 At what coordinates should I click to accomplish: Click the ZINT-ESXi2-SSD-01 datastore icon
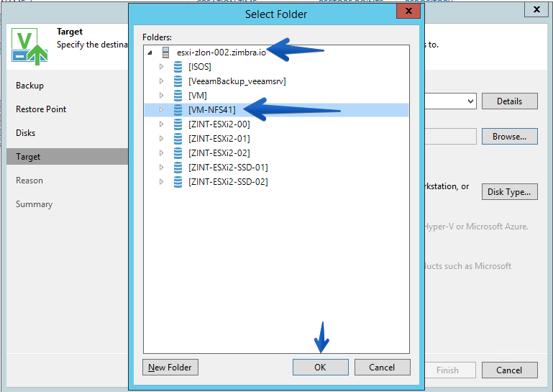[178, 168]
